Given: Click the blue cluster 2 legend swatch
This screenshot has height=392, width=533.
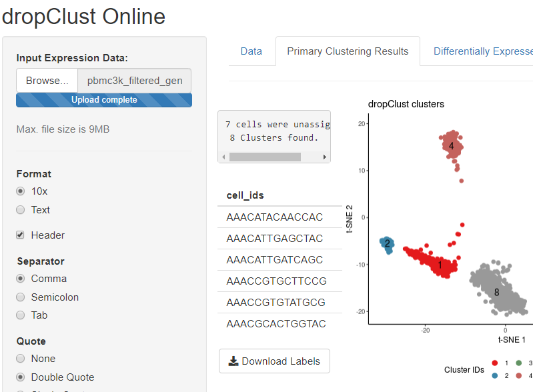Looking at the screenshot, I should coord(495,375).
